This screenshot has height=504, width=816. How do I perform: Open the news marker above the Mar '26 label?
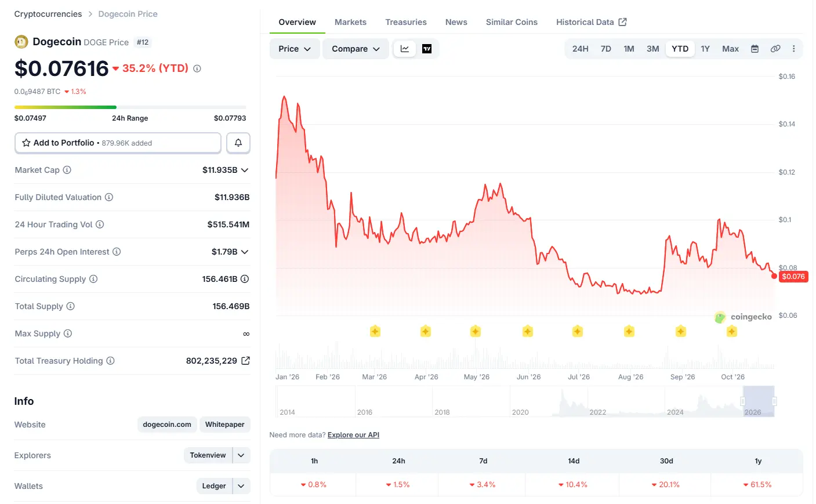click(x=375, y=331)
